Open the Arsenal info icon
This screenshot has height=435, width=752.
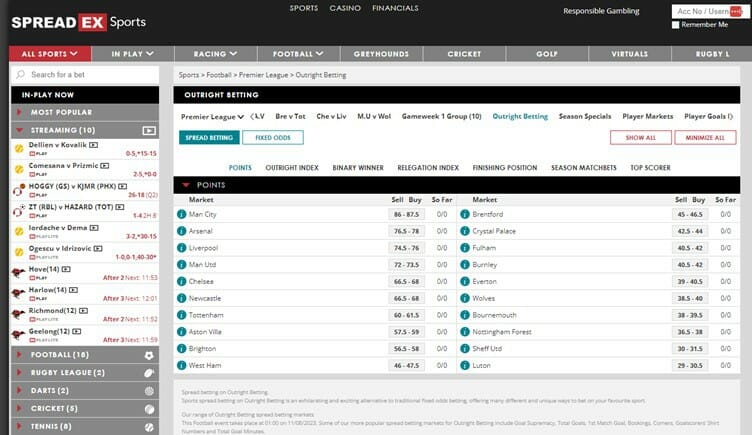pyautogui.click(x=181, y=231)
